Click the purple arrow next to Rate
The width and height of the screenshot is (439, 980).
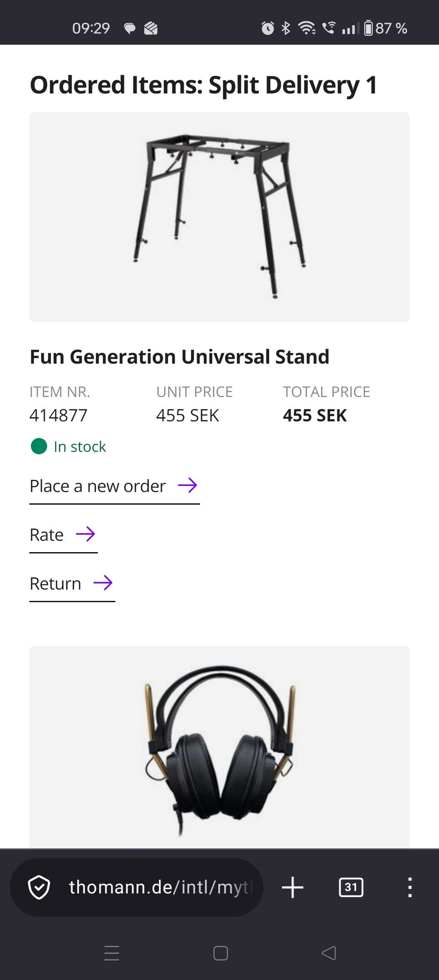(86, 534)
